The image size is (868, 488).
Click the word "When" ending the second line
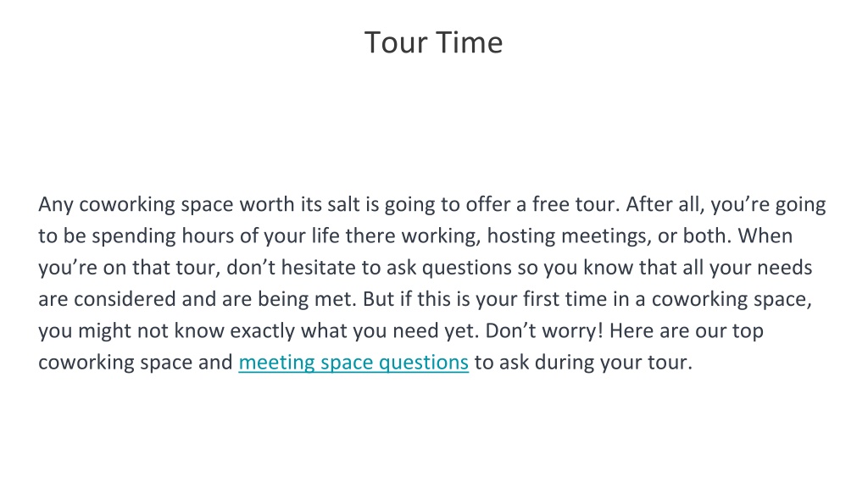tap(765, 236)
